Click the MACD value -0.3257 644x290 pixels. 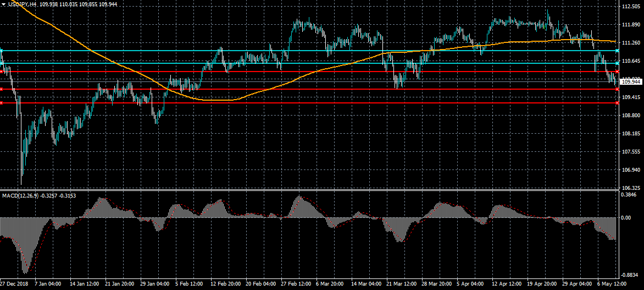point(49,196)
